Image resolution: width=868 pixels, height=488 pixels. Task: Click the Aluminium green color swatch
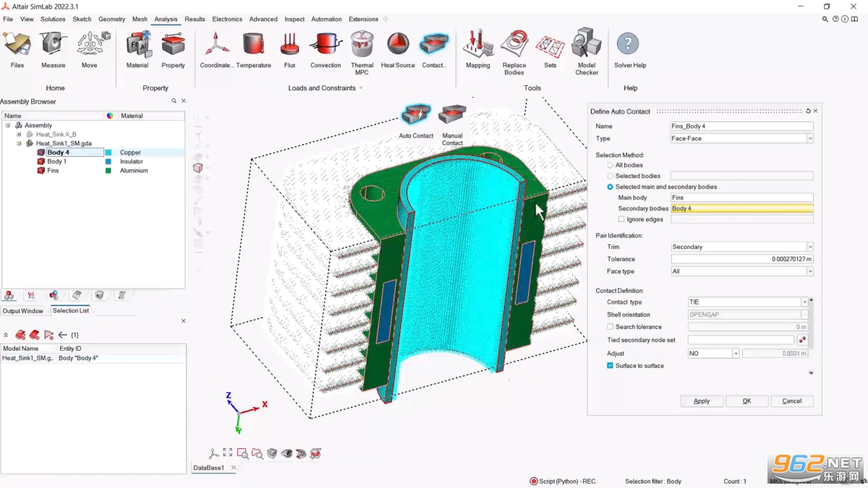click(x=109, y=171)
